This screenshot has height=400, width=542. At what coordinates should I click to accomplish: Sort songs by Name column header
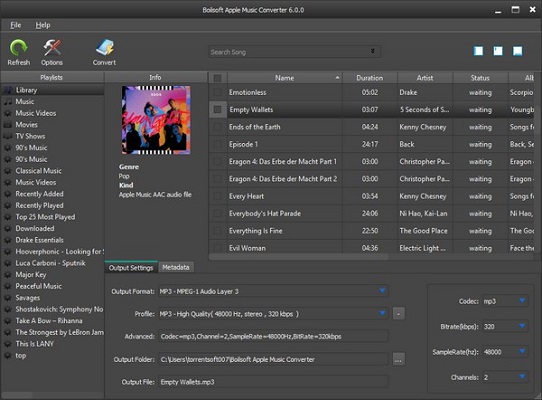click(x=285, y=78)
